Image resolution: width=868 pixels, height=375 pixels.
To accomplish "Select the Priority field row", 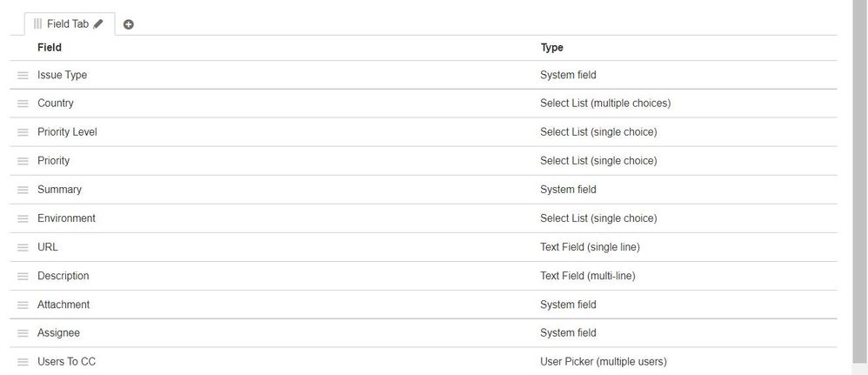I will click(x=424, y=161).
